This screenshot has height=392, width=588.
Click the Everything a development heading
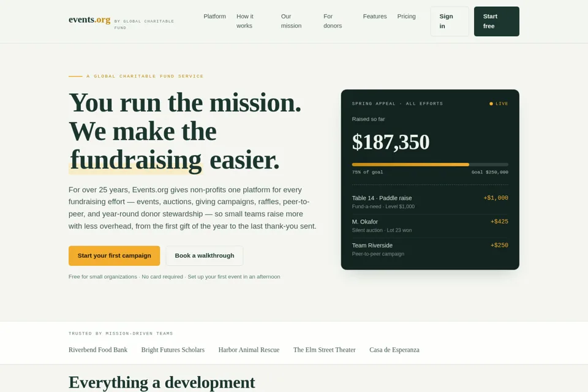pos(162,383)
